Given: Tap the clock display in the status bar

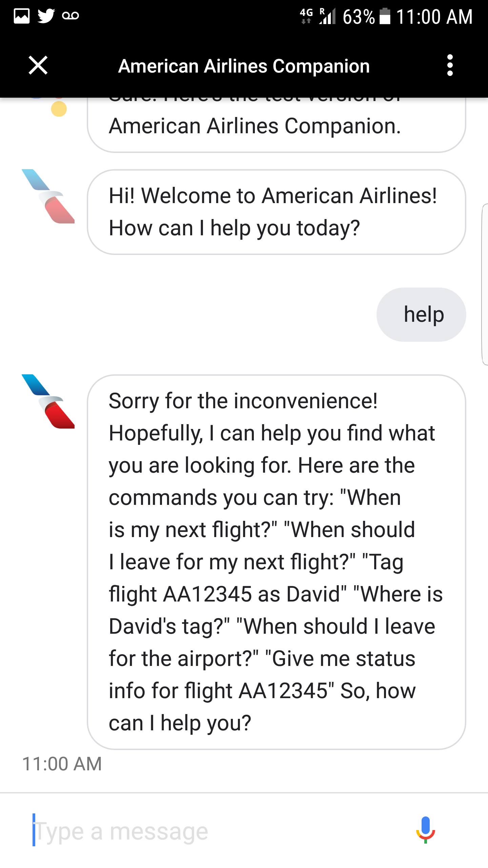Looking at the screenshot, I should pyautogui.click(x=434, y=16).
